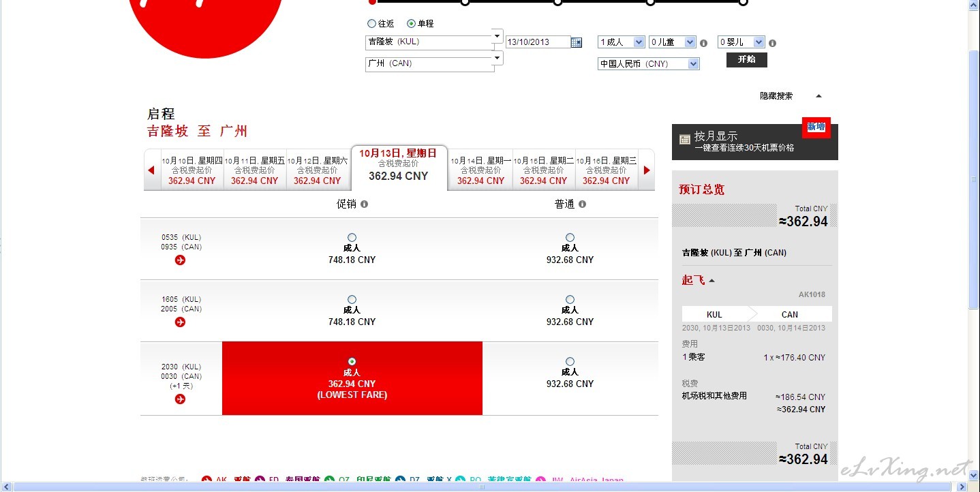Image resolution: width=980 pixels, height=492 pixels.
Task: Open the calendar date picker icon
Action: (577, 42)
